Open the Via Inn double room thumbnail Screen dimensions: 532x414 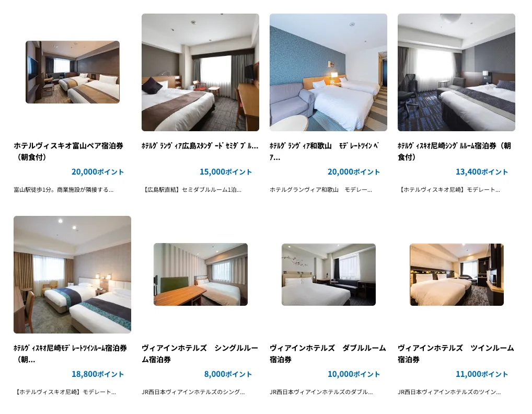coord(328,274)
